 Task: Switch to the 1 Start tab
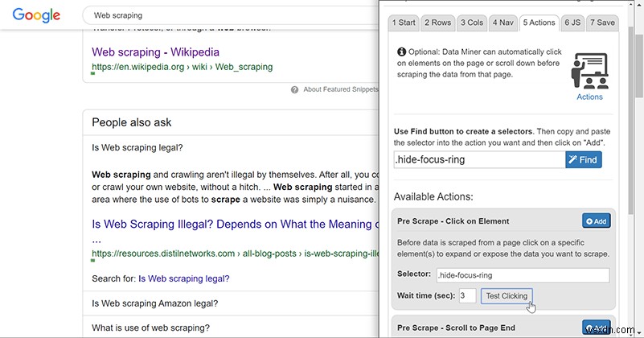[404, 23]
